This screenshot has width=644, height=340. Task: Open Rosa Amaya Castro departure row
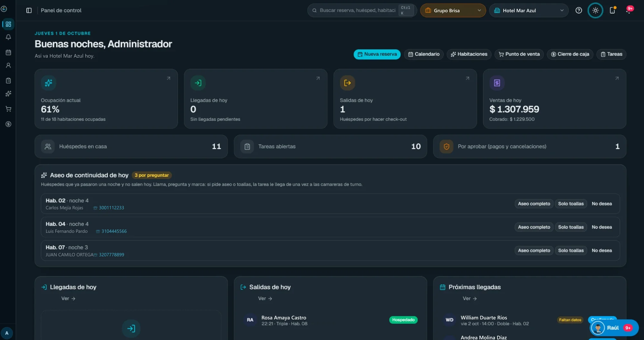(330, 320)
